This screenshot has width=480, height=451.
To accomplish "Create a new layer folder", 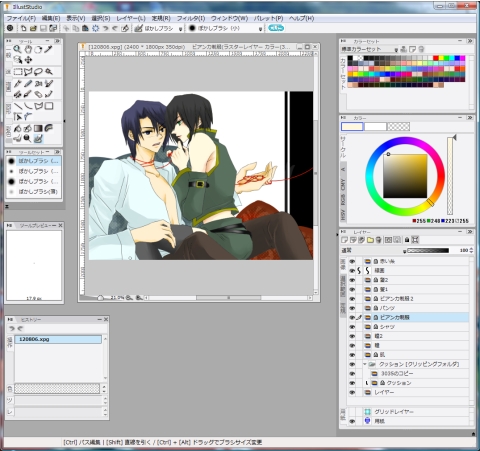I will (370, 240).
